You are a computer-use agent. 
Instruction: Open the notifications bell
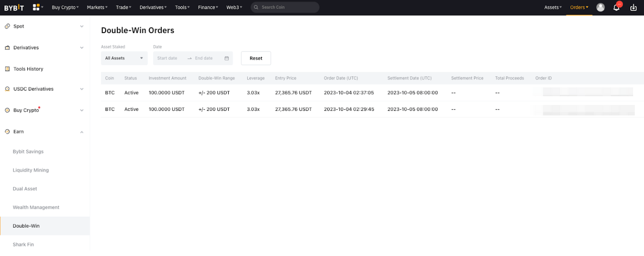[616, 8]
